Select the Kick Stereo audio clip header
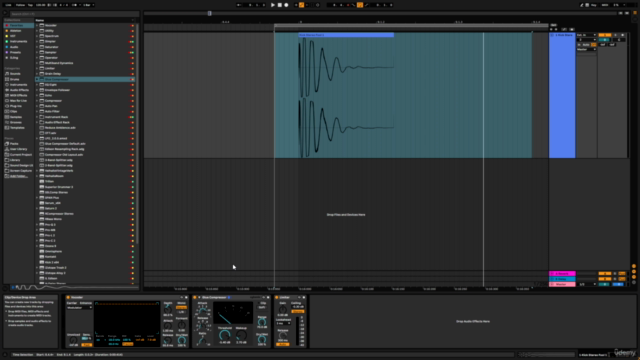 [346, 35]
